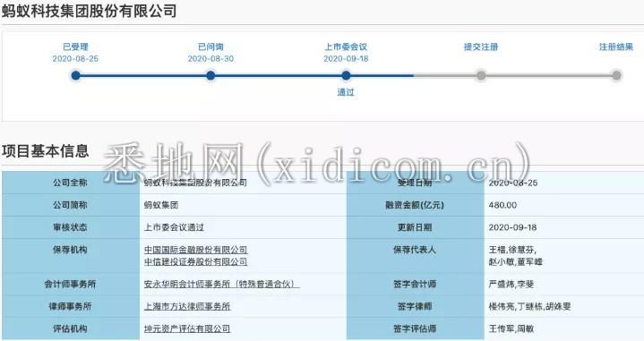Click the 上市委会议通过 value cell

coord(174,227)
